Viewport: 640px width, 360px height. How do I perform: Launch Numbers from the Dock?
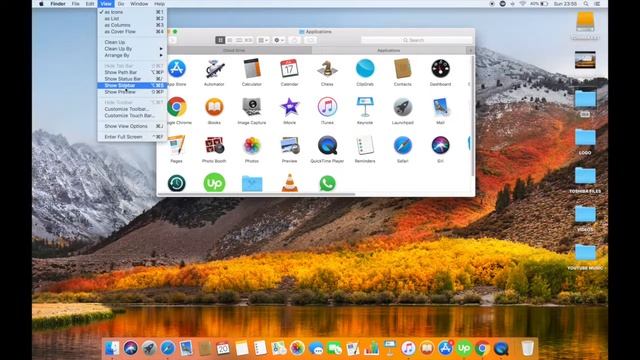coord(371,348)
